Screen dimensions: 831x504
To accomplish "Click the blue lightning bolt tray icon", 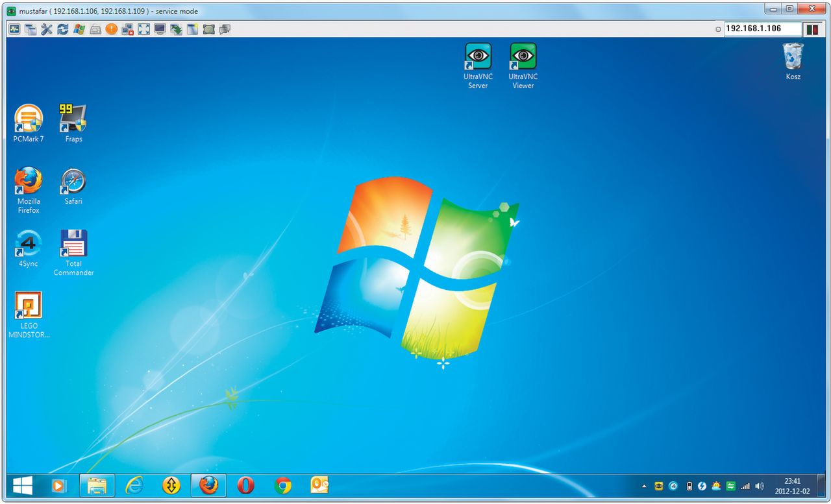I will point(702,486).
